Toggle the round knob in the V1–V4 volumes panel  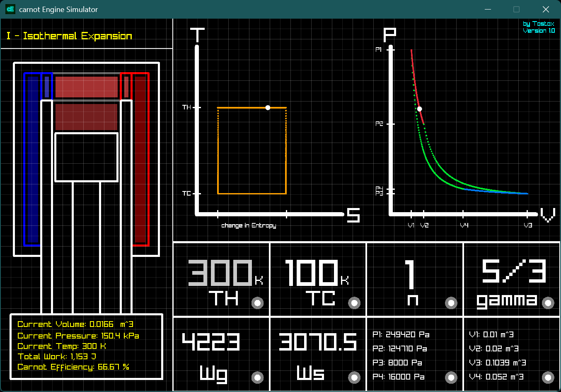coord(548,377)
